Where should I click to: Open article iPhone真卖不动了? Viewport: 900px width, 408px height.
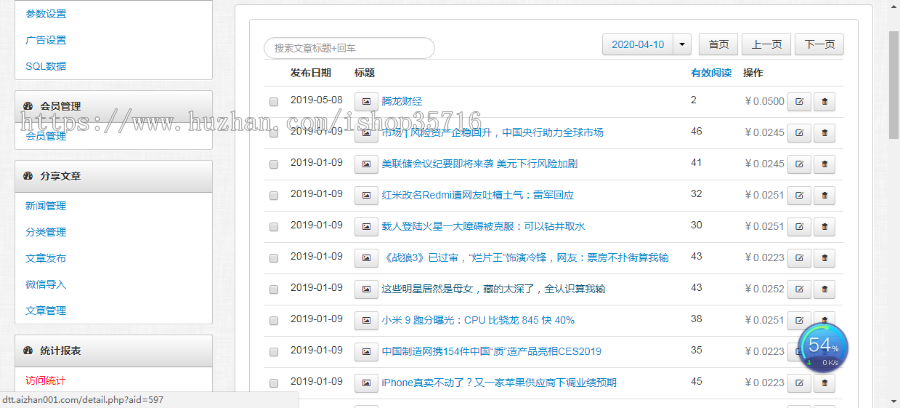[499, 383]
